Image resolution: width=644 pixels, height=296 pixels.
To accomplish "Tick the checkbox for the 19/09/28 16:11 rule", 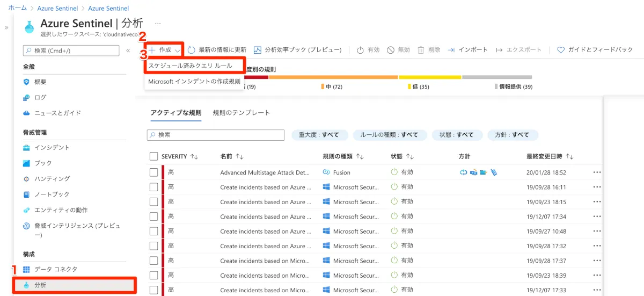I will (154, 187).
